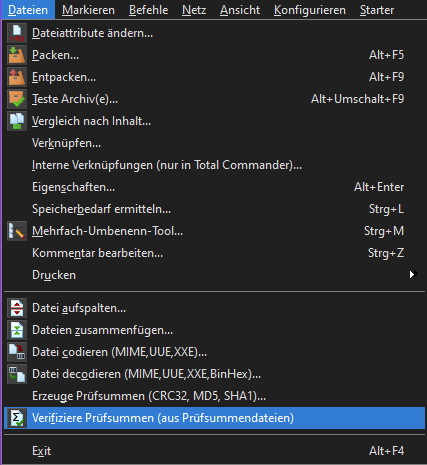Viewport: 427px width, 465px height.
Task: Click the Strg+Z shortcut text
Action: (386, 253)
